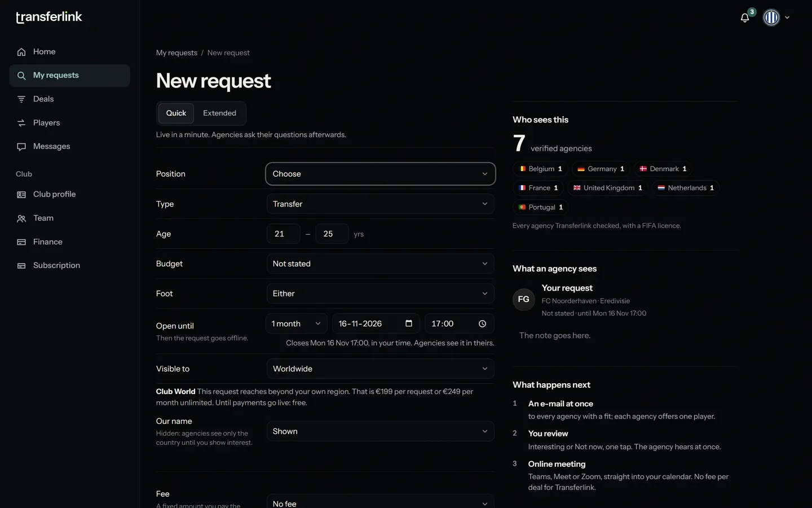Open the 1 month duration dropdown
The width and height of the screenshot is (812, 508).
click(x=297, y=323)
